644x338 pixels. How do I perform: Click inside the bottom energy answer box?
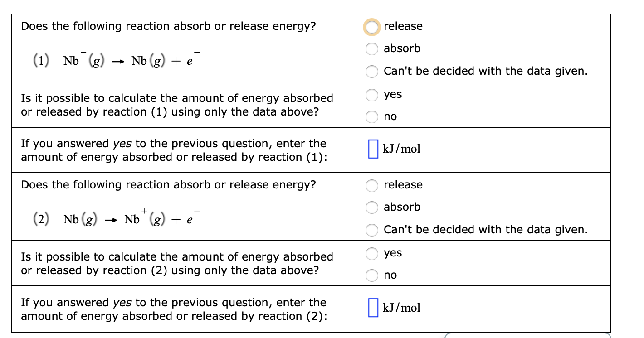pos(373,308)
